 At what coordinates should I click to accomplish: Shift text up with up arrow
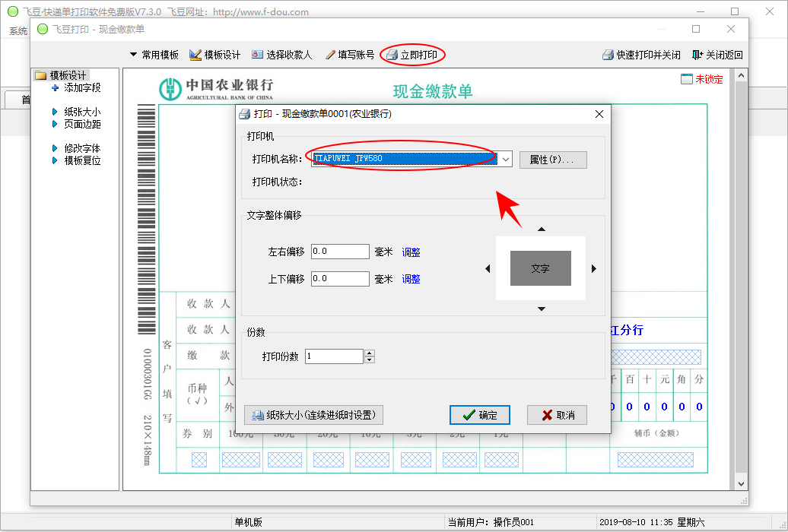coord(542,229)
